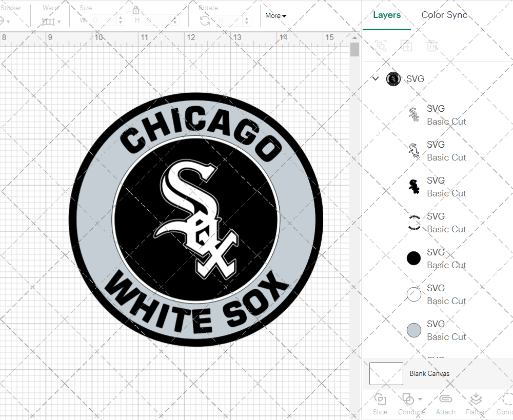513x420 pixels.
Task: Click the Combine tool icon
Action: (x=408, y=399)
